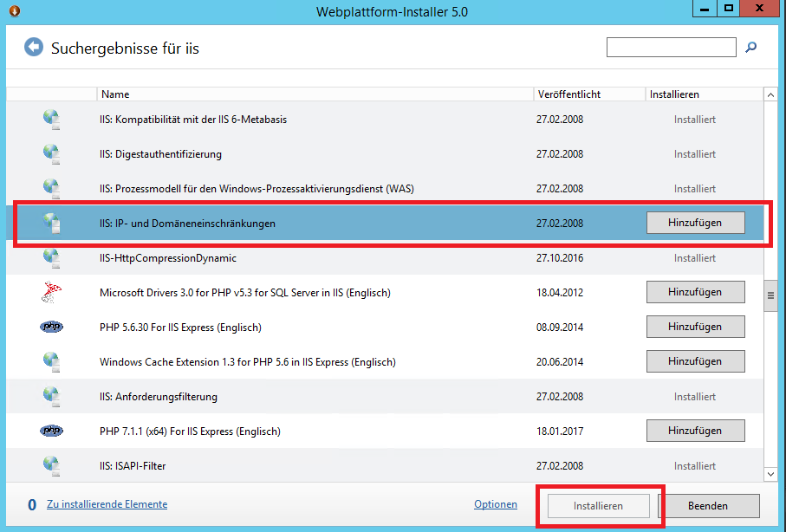Click the search magnifier icon
This screenshot has height=532, width=786.
point(750,47)
